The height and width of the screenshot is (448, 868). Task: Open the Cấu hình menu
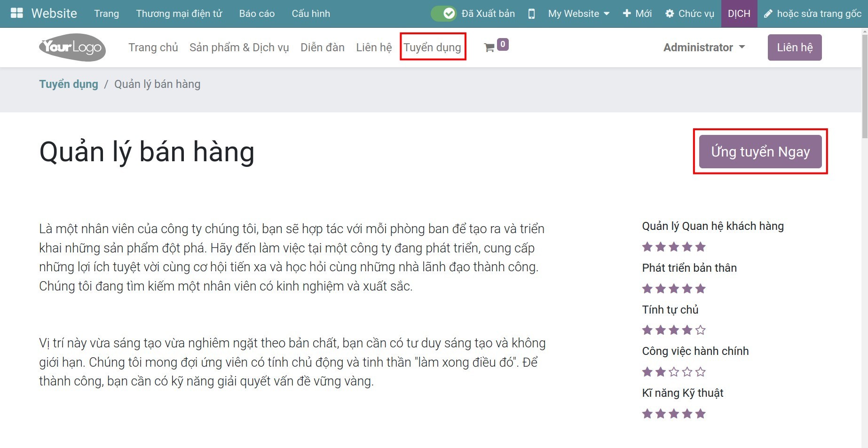311,14
